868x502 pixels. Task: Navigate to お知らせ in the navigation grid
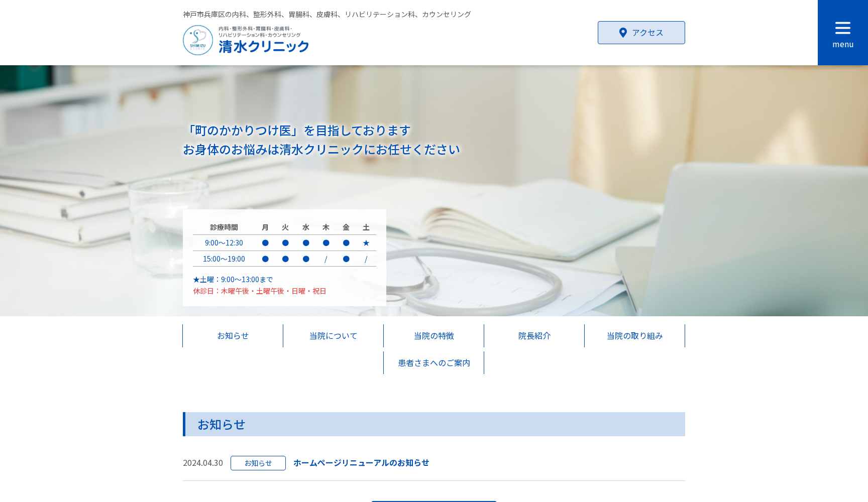coord(233,336)
